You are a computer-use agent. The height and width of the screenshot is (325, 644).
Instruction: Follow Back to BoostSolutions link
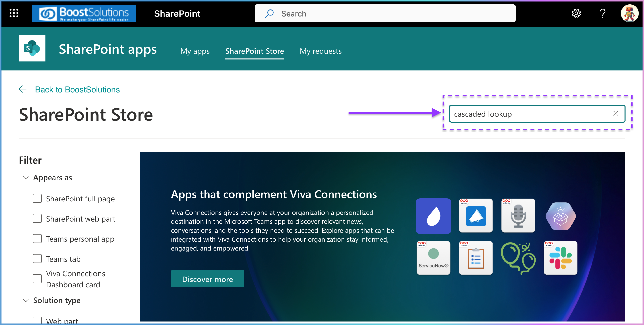[x=77, y=90]
